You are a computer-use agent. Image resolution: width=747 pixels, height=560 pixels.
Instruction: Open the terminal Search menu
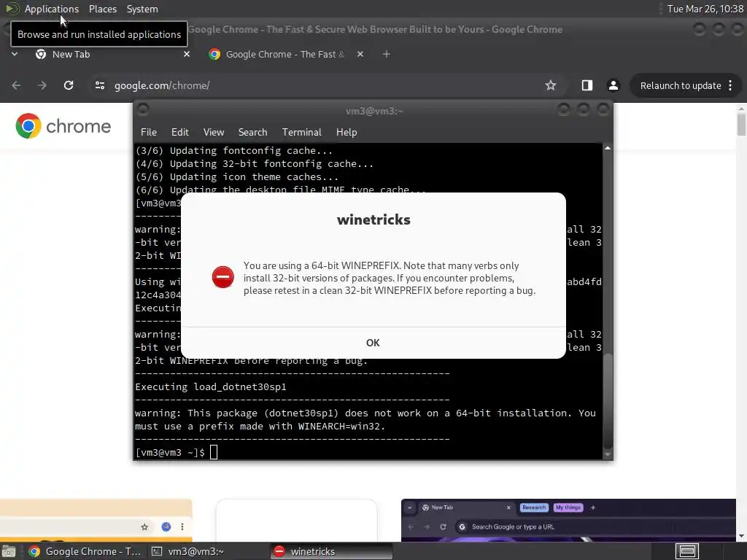click(x=252, y=133)
